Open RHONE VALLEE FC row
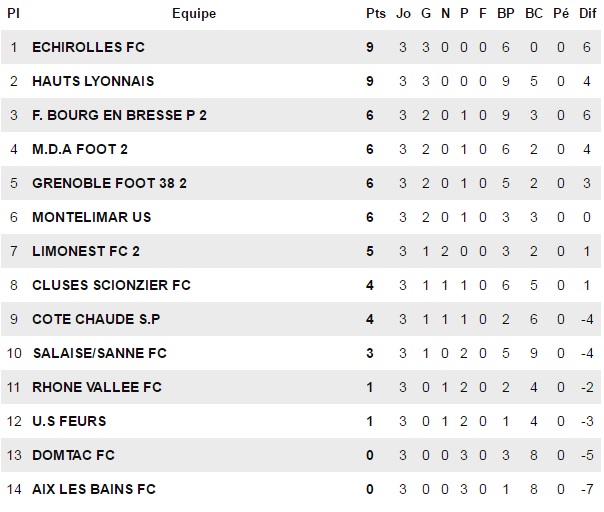The width and height of the screenshot is (604, 512). (96, 387)
